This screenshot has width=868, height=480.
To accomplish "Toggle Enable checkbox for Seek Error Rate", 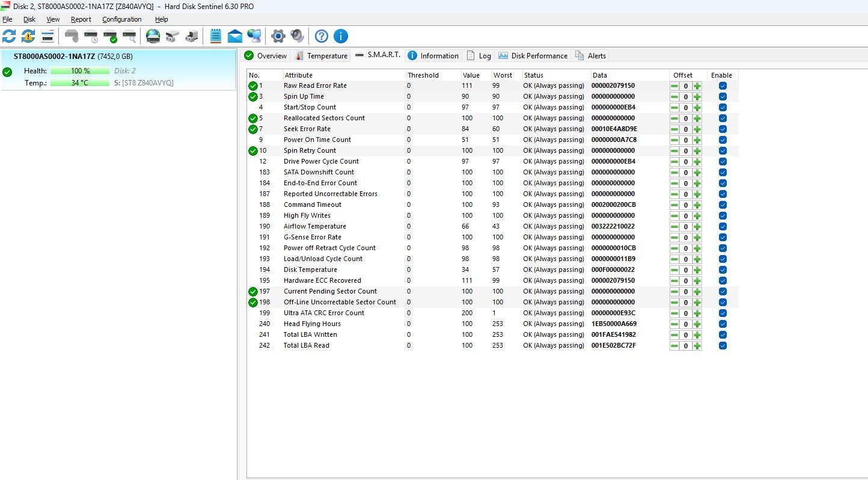I will point(723,129).
